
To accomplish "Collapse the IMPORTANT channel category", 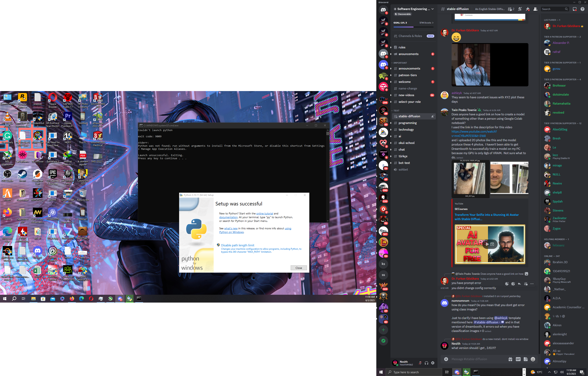I will click(400, 63).
